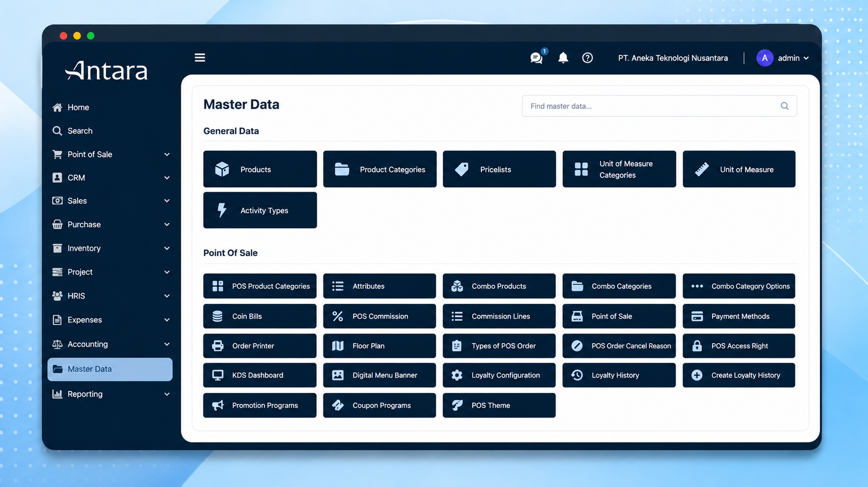Open the Expenses menu item

(x=110, y=320)
